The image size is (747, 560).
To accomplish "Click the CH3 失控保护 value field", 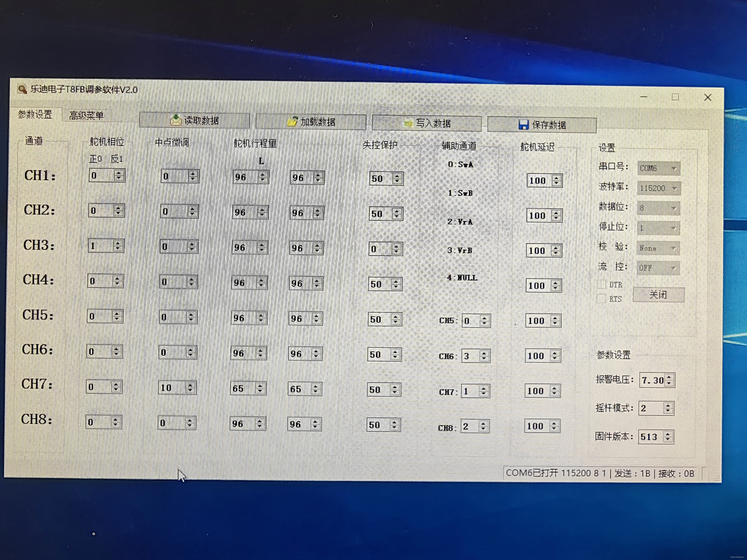I will tap(380, 249).
